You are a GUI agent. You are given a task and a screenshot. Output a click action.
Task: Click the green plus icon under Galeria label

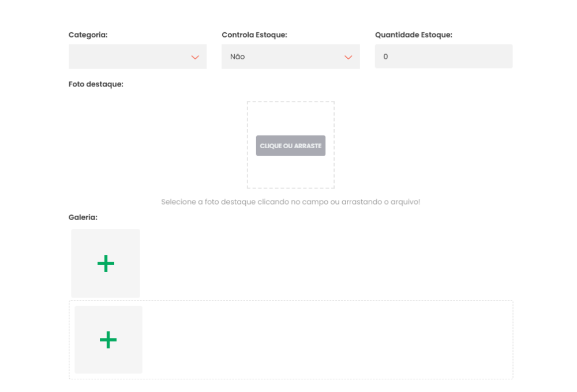[x=106, y=263]
